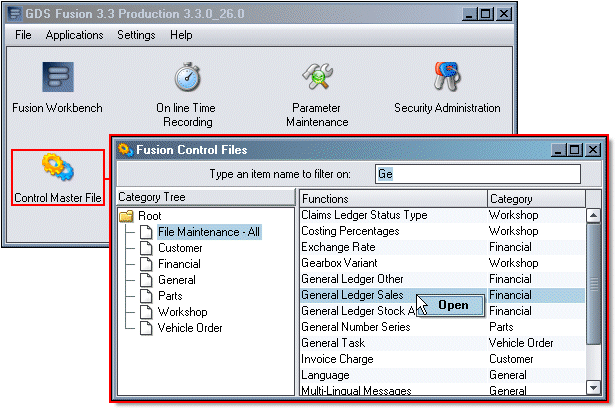The width and height of the screenshot is (615, 408).
Task: Open the Fusion Workbench application icon
Action: point(58,77)
